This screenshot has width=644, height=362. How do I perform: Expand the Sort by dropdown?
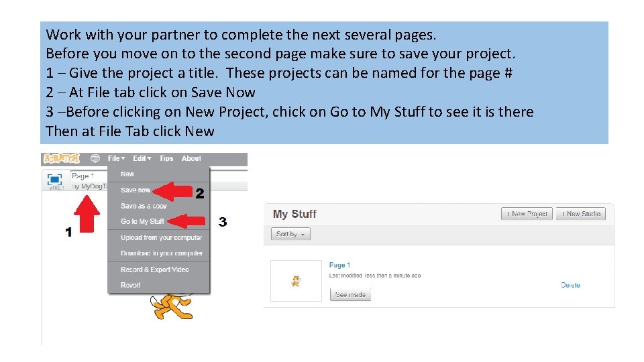pyautogui.click(x=290, y=234)
